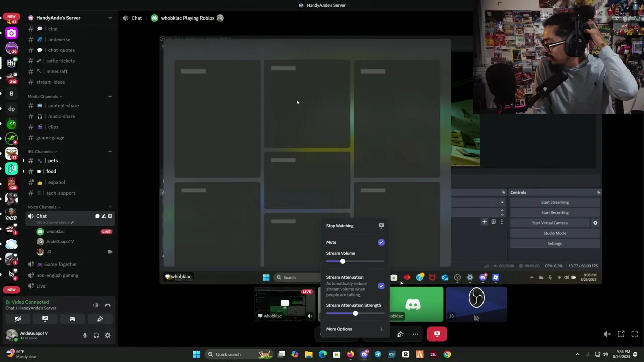Mute the microphone next to AndeGuapoTV
The width and height of the screenshot is (644, 362).
pyautogui.click(x=85, y=335)
